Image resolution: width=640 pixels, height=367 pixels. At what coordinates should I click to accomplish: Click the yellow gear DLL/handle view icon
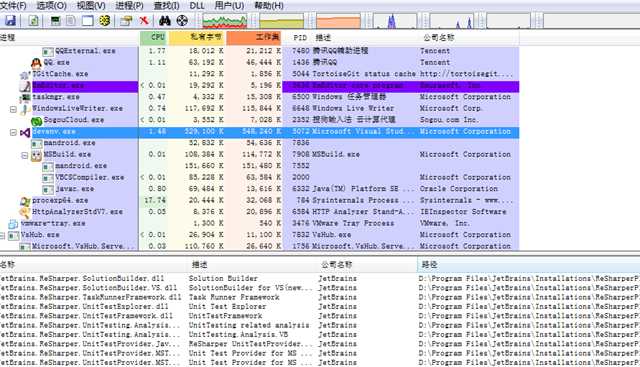pyautogui.click(x=105, y=20)
